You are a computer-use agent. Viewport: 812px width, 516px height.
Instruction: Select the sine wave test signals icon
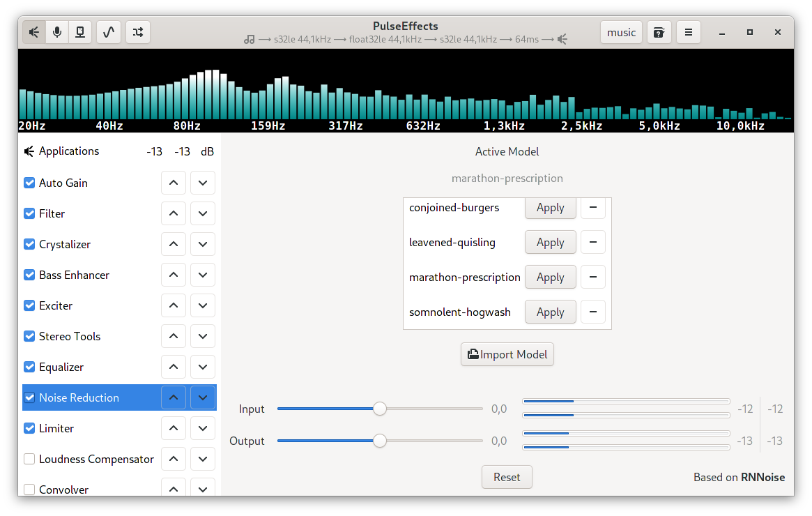[x=109, y=32]
